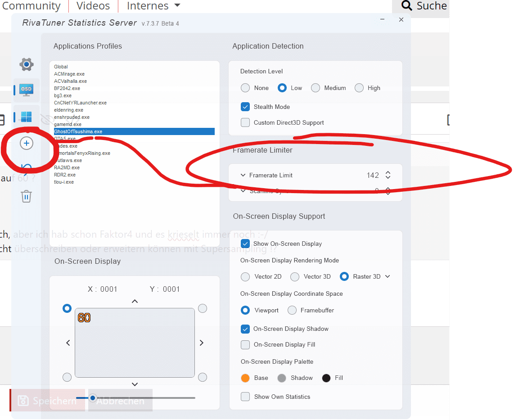The width and height of the screenshot is (514, 420).
Task: Anchor OSD to top-right corner
Action: tap(203, 308)
